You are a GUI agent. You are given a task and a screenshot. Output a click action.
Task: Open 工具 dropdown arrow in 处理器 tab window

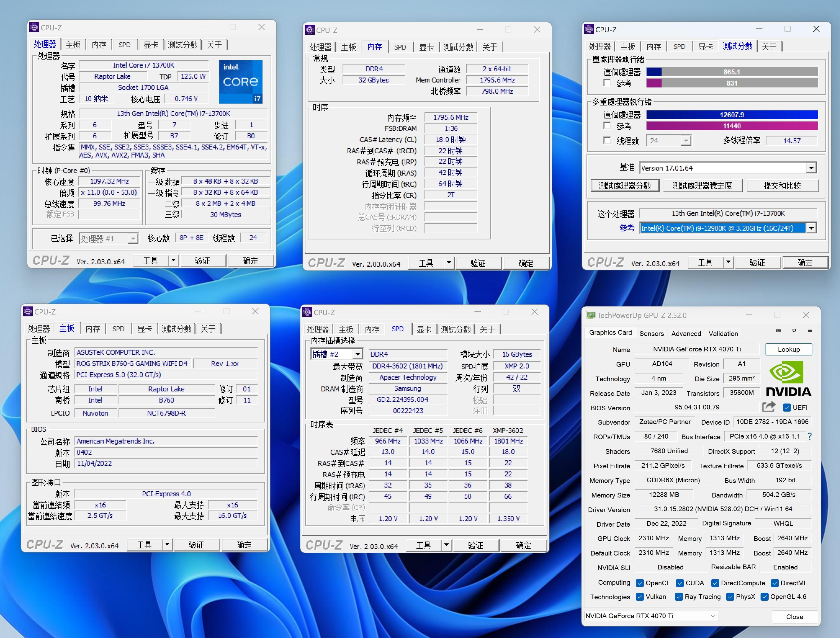coord(174,260)
